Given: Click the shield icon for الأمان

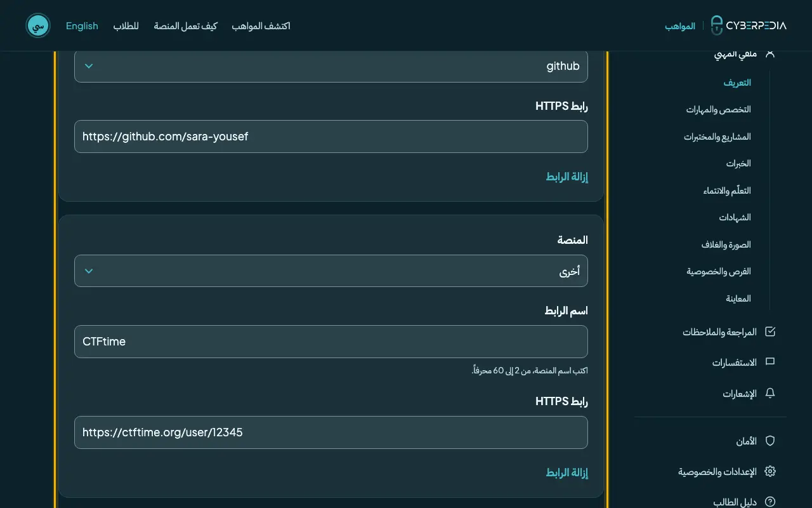Looking at the screenshot, I should [770, 441].
